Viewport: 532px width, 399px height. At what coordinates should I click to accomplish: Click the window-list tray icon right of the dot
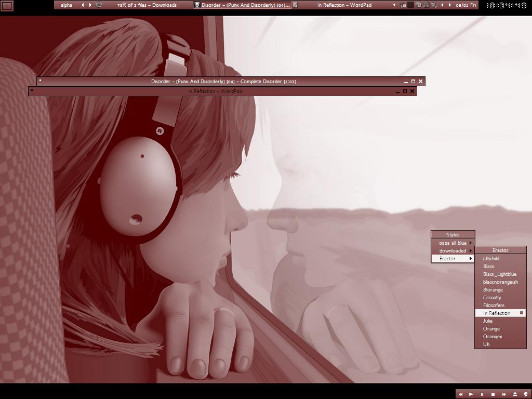pos(403,5)
